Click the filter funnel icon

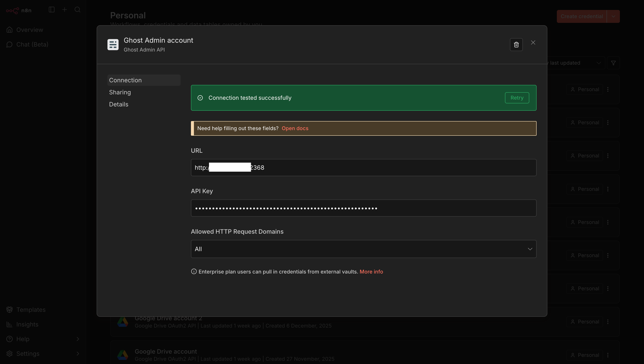tap(613, 63)
